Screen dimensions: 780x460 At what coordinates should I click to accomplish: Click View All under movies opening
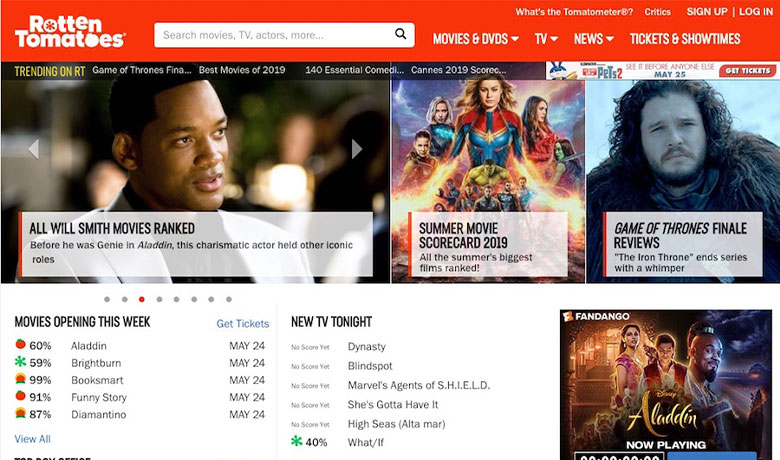pyautogui.click(x=32, y=439)
